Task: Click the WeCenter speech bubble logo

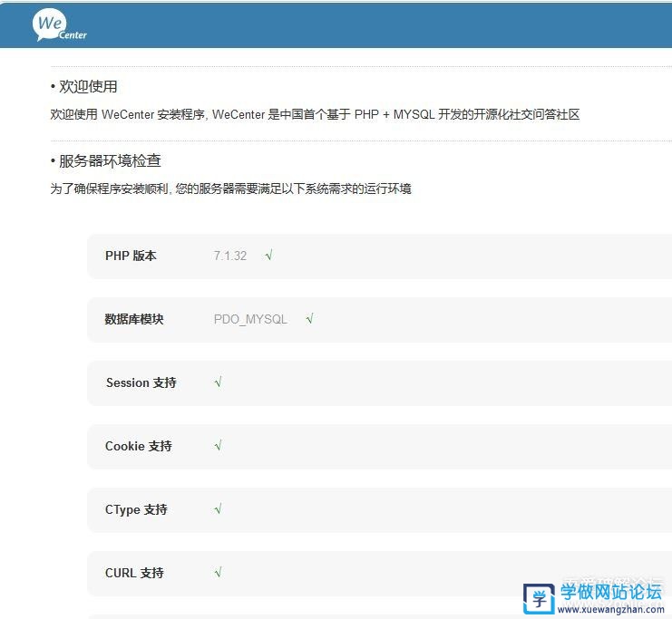Action: click(x=59, y=25)
